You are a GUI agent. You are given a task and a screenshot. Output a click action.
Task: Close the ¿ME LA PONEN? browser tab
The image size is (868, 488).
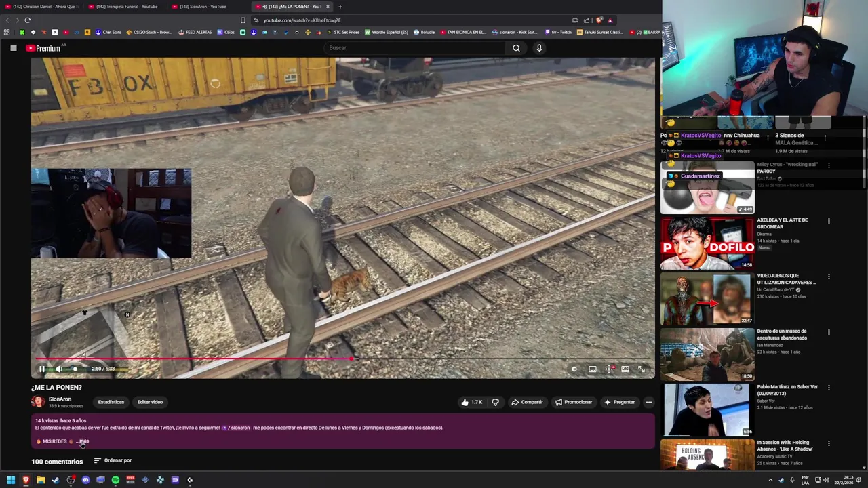(328, 7)
